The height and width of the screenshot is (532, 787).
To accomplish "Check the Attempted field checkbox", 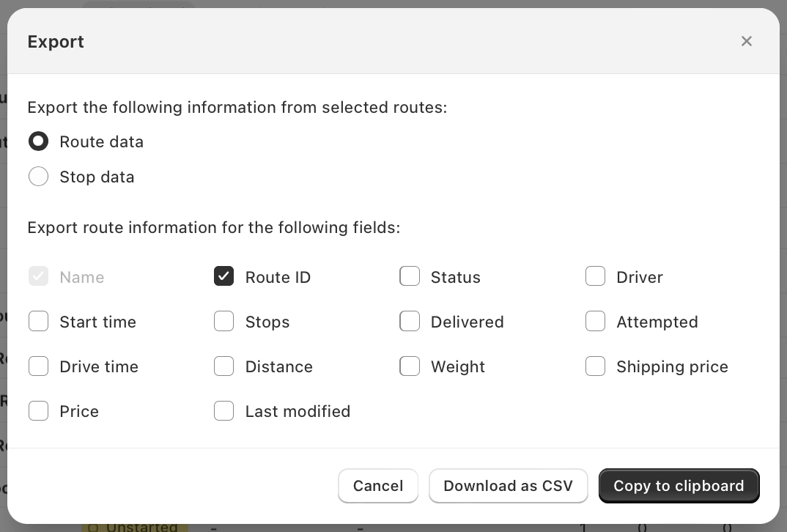I will point(595,321).
